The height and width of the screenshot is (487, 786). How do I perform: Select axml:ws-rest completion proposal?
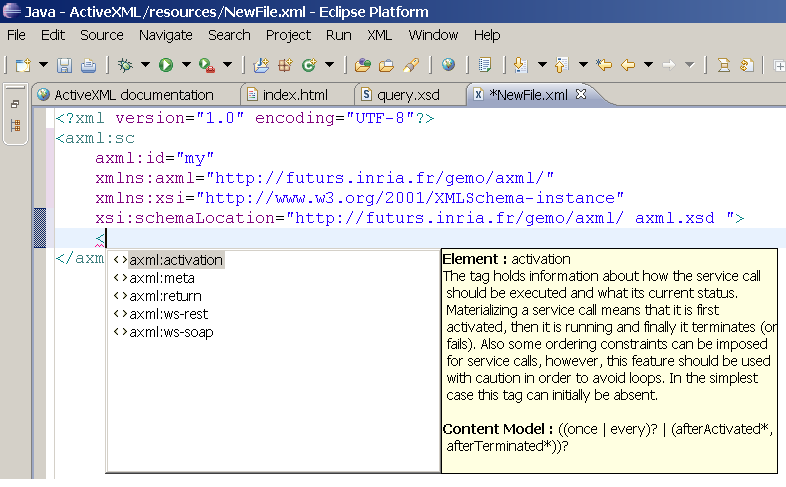160,314
